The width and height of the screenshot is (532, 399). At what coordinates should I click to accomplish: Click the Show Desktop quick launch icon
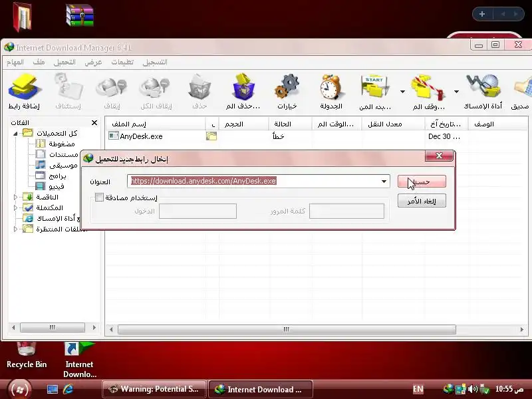click(53, 389)
